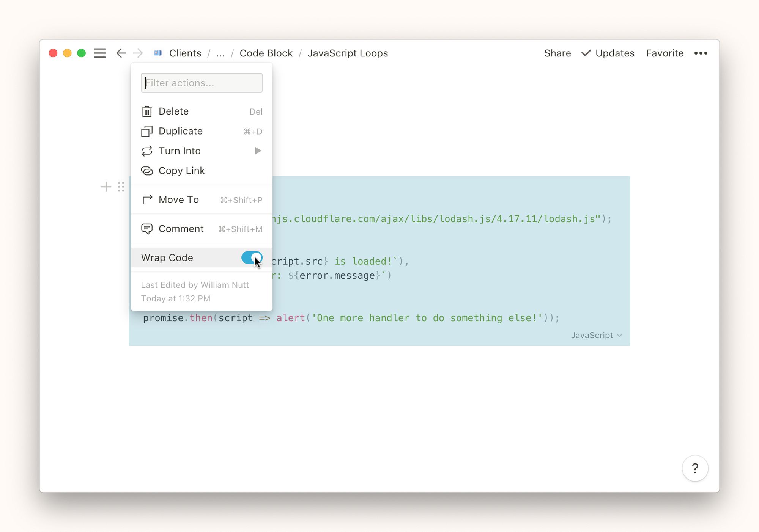The image size is (759, 532).
Task: Open the more options ellipsis menu
Action: point(701,53)
